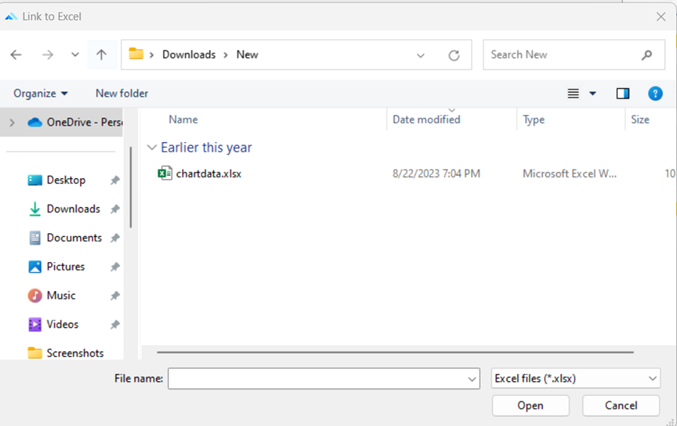Click the chartdata.xlsx Excel file icon
The height and width of the screenshot is (426, 677).
pyautogui.click(x=165, y=174)
